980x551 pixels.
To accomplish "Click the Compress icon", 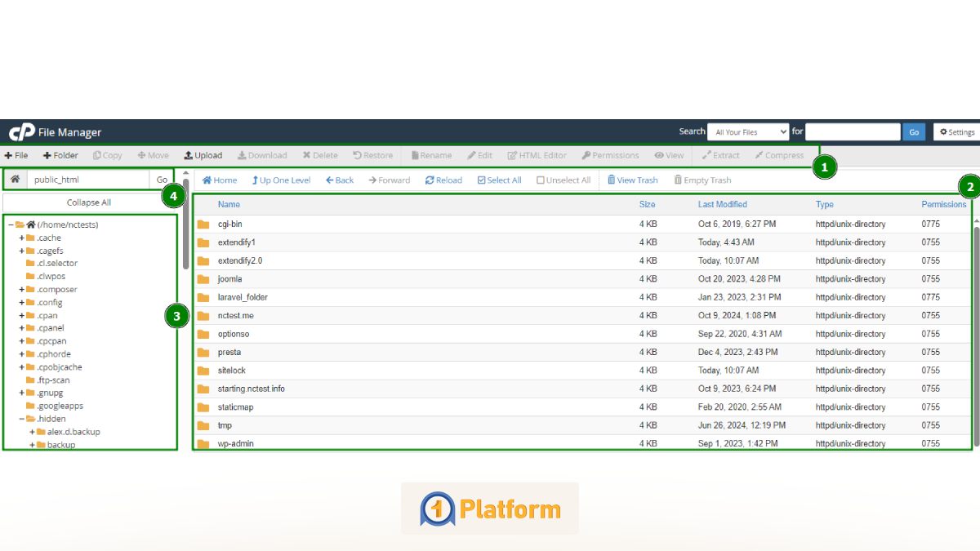I will 779,155.
